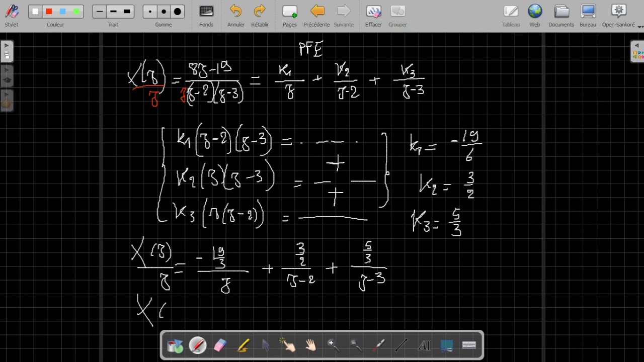
Task: Select the capture region scissors tool
Action: pyautogui.click(x=447, y=345)
